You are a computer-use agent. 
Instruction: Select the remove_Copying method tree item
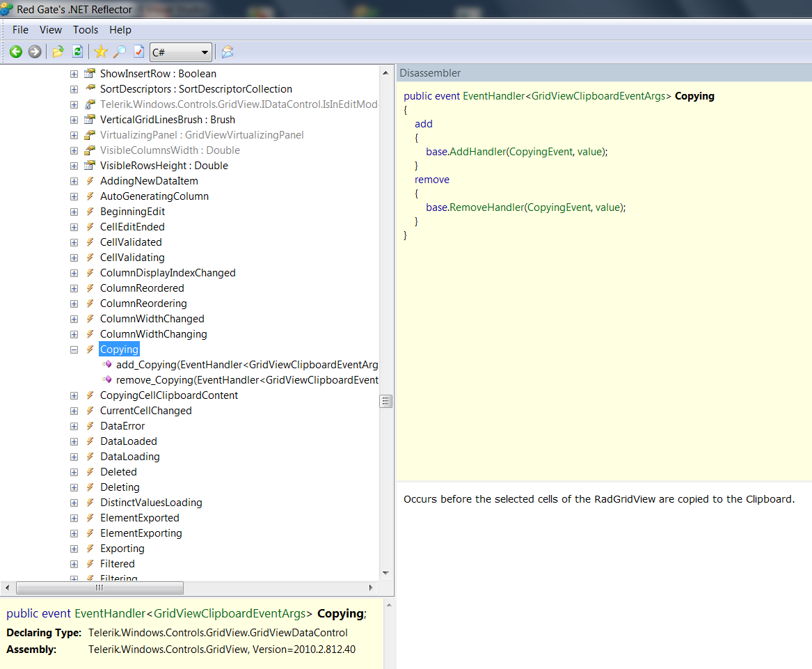tap(247, 380)
